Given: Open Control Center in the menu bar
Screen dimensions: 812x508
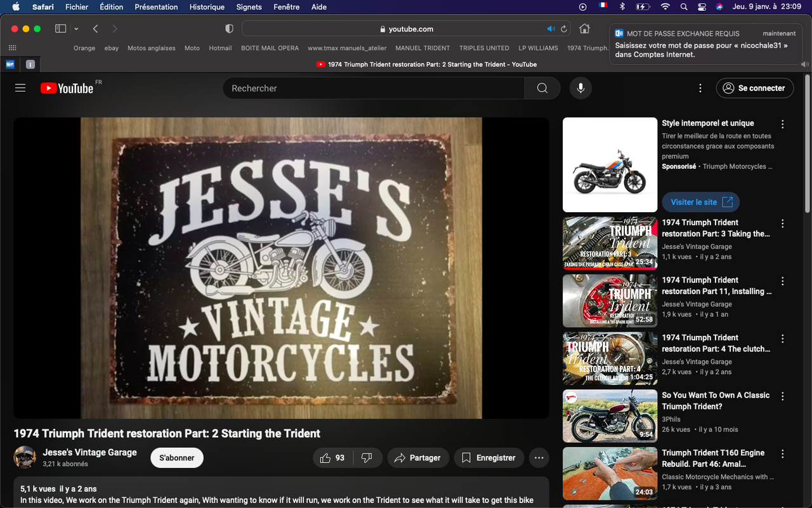Looking at the screenshot, I should [702, 7].
